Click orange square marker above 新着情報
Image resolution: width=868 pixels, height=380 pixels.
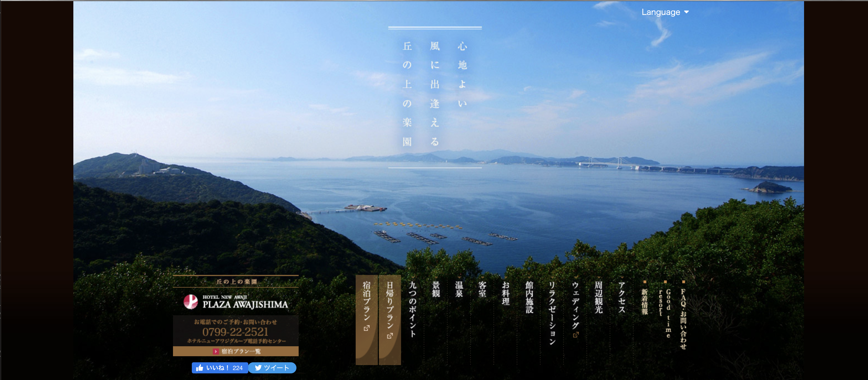[645, 282]
